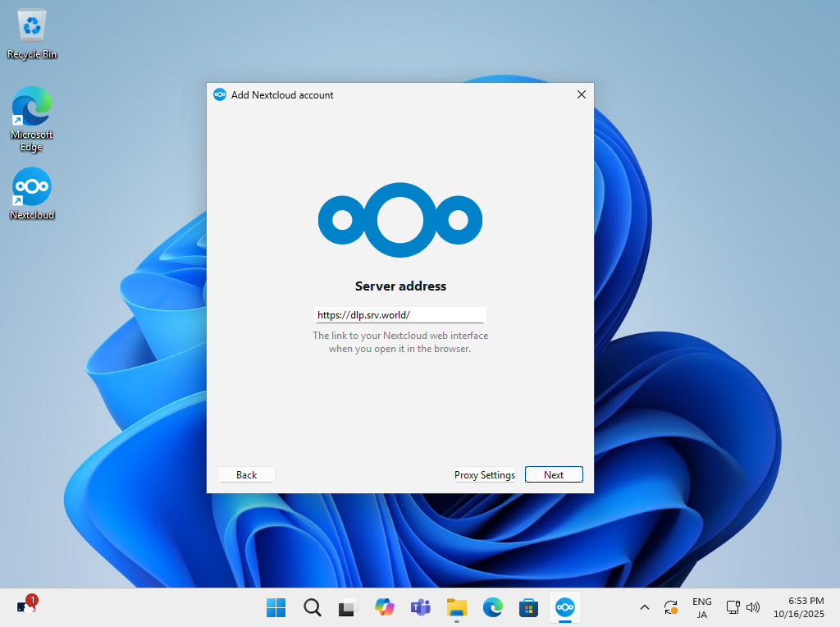Open Proxy Settings
Viewport: 840px width, 627px height.
[x=484, y=474]
